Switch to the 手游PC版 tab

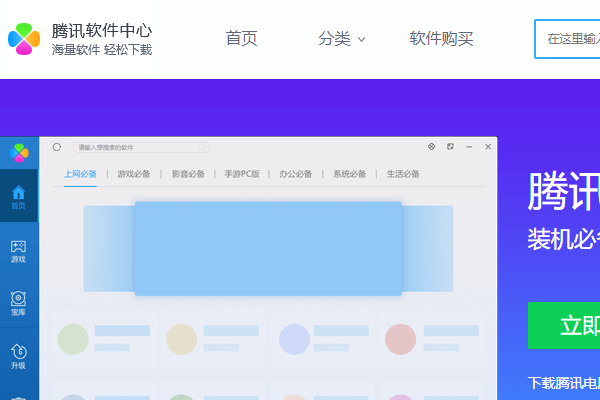[242, 174]
